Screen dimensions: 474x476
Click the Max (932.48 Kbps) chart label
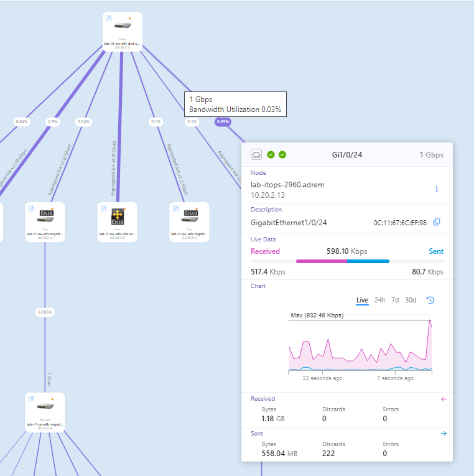[317, 315]
